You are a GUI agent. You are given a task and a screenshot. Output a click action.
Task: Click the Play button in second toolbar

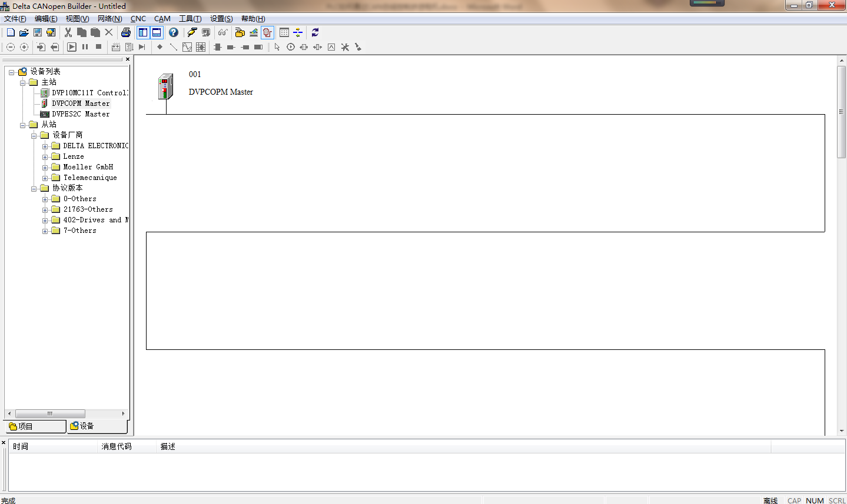(72, 47)
